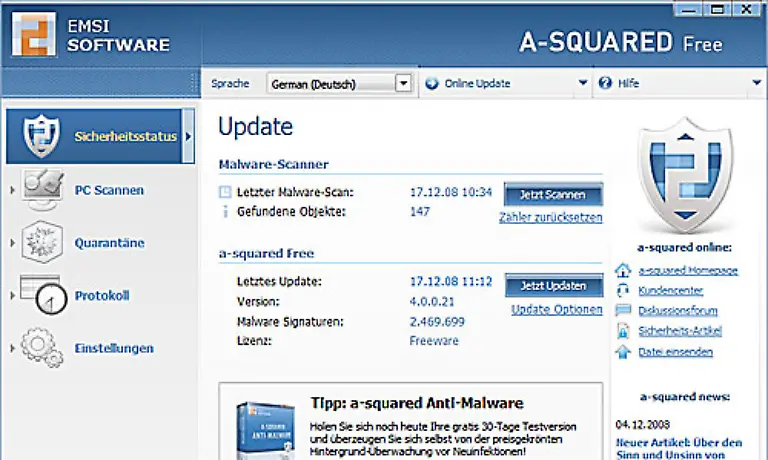
Task: Click the last scan date 17.12.08 10:34
Action: click(x=451, y=192)
